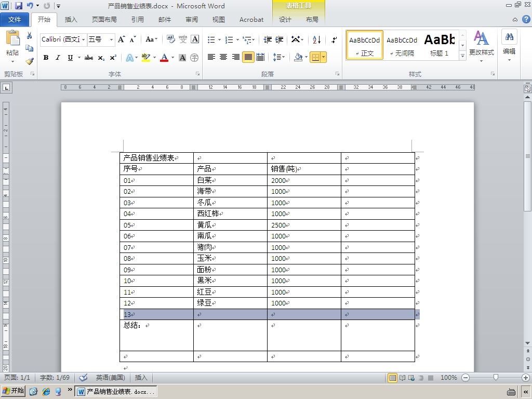Viewport: 532px width, 399px height.
Task: Click the Save icon in quick access toolbar
Action: [18, 5]
